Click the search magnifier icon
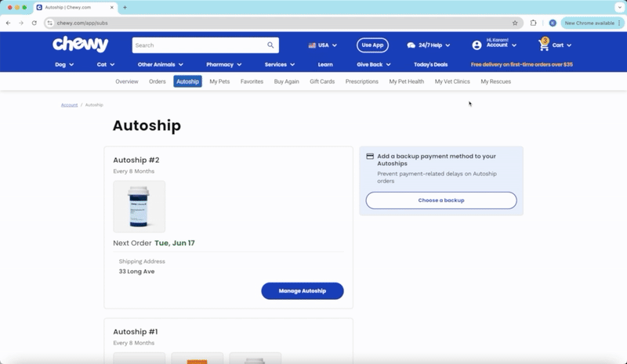The height and width of the screenshot is (364, 627). pos(270,45)
